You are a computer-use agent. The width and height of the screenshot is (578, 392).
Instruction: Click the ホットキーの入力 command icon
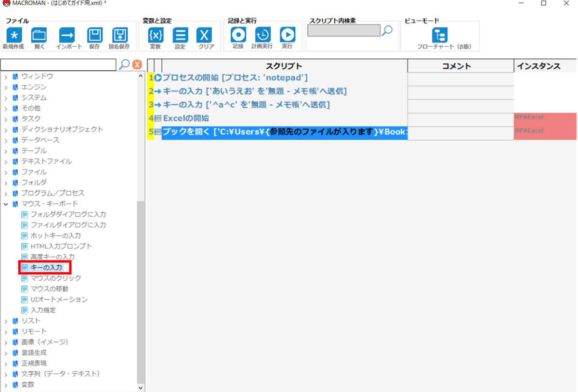[x=25, y=235]
